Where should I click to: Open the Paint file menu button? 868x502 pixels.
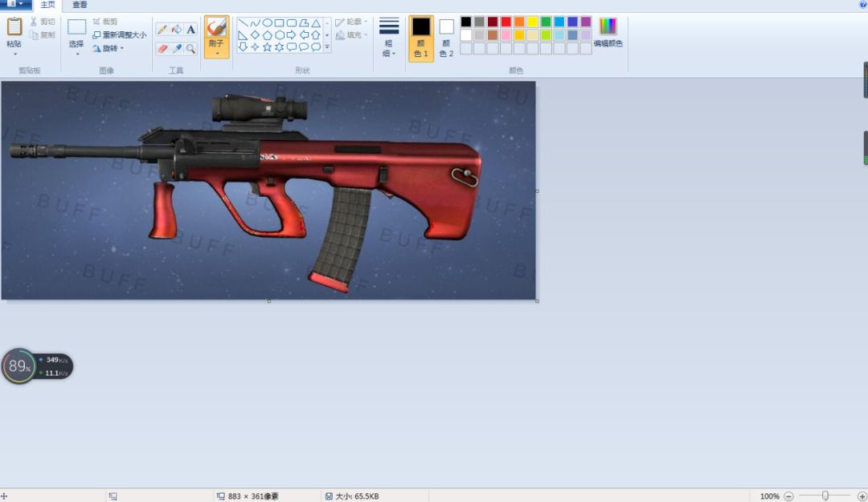point(15,4)
